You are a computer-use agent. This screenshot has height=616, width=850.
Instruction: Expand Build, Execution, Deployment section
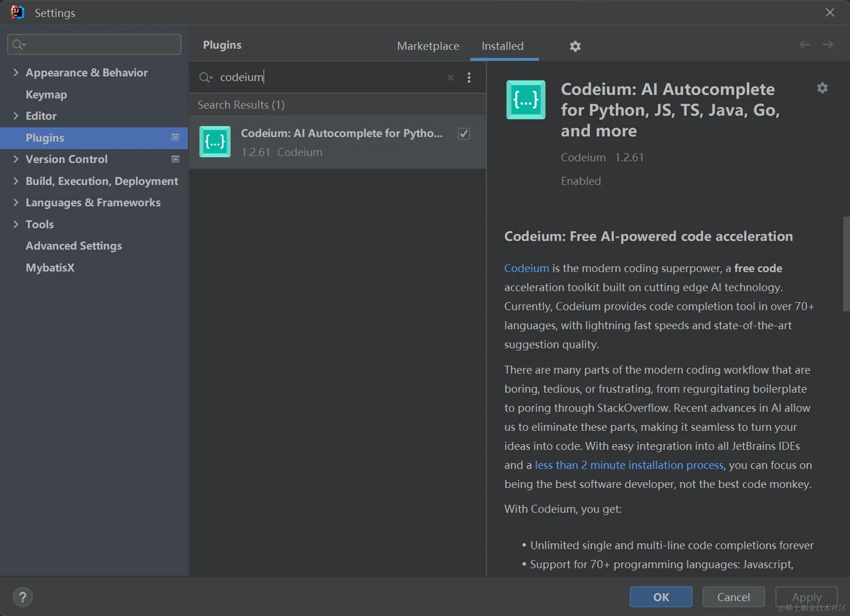click(16, 181)
